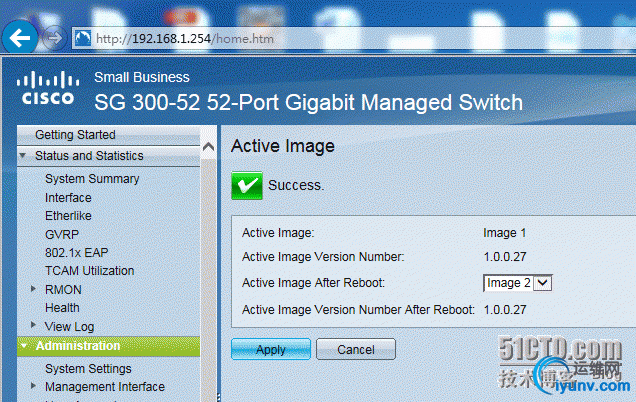Click the green Success checkmark icon

click(x=246, y=185)
